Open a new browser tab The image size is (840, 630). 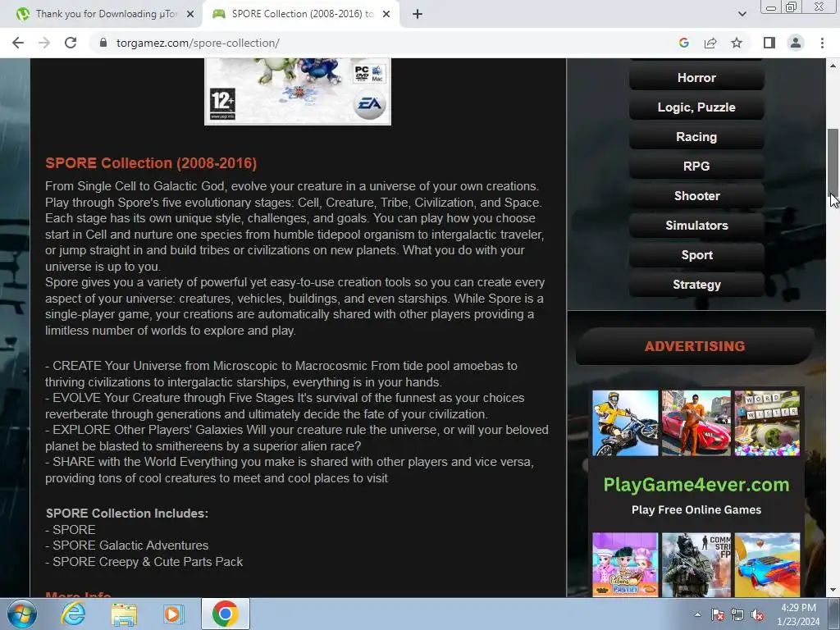click(418, 14)
